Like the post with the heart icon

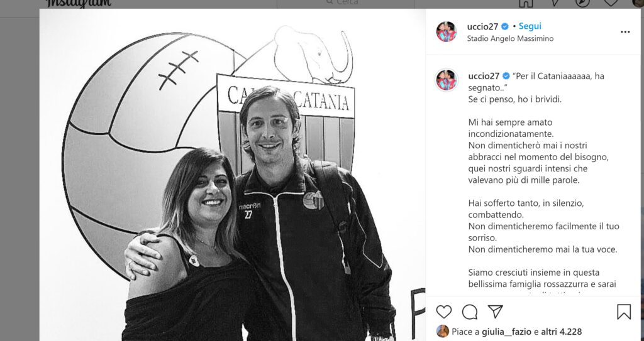click(x=443, y=312)
